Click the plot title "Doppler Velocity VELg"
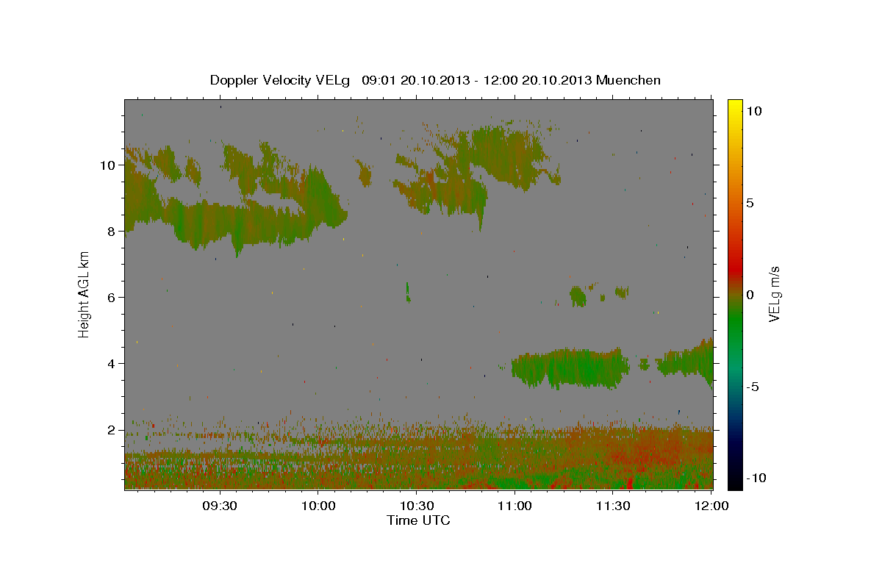Screen dimensions: 882x588 point(281,80)
